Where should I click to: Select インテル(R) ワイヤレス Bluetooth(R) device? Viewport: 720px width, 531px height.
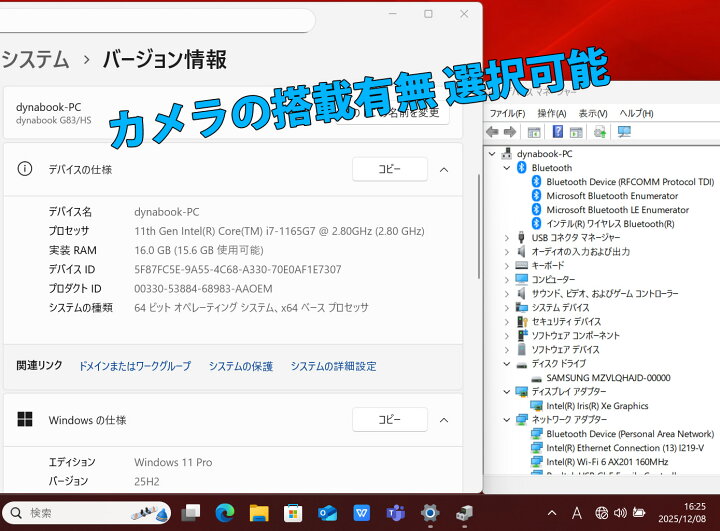[x=610, y=224]
